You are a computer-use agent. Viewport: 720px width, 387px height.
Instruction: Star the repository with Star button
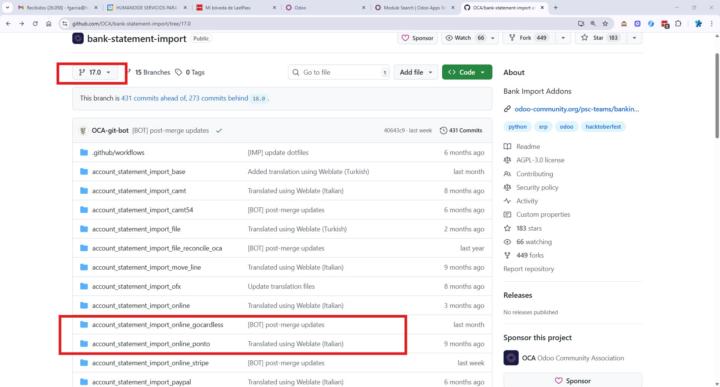(x=600, y=38)
